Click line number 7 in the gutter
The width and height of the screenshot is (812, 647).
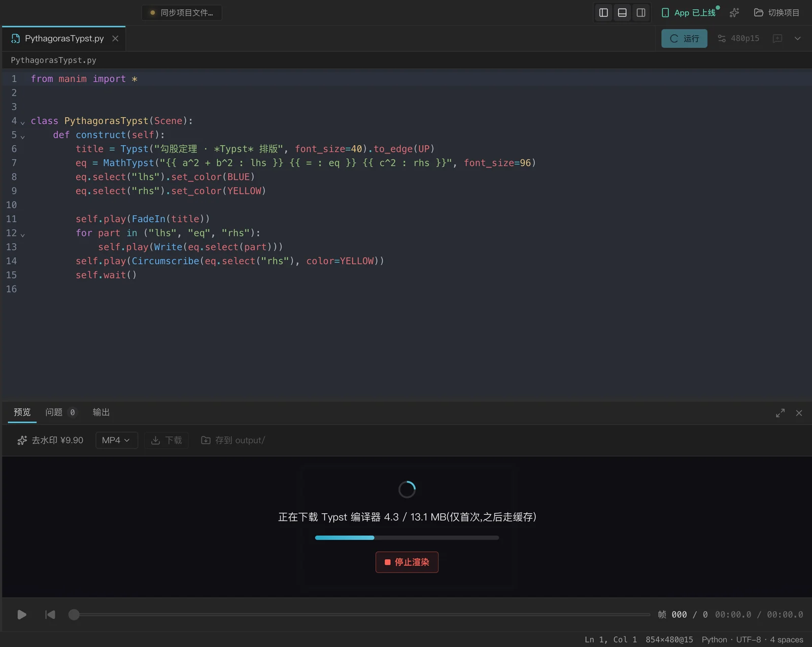click(14, 163)
